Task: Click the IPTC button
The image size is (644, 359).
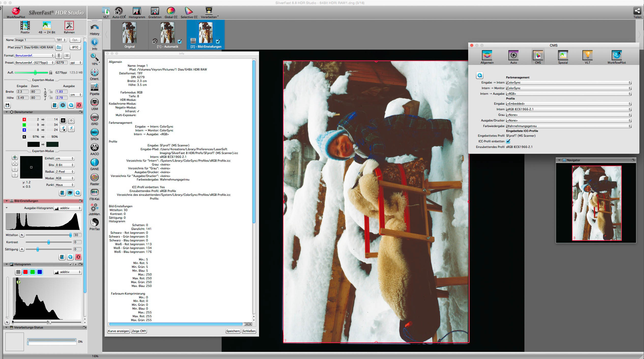Action: tap(75, 47)
